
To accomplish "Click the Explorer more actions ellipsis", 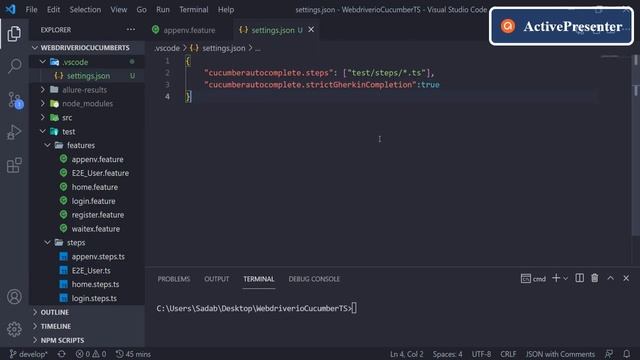I will [x=131, y=29].
